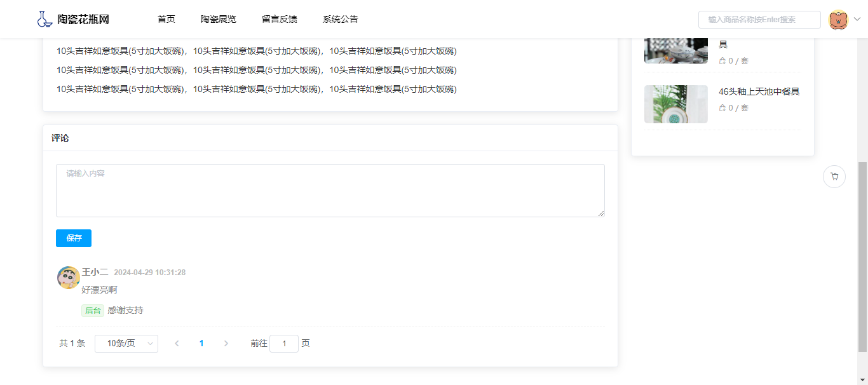Click the 陶瓷花瓶网 vase logo icon
The height and width of the screenshot is (385, 868).
[x=44, y=19]
